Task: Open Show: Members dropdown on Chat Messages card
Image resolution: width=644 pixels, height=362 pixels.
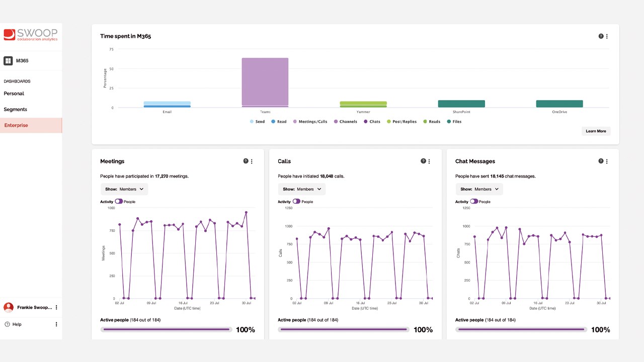Action: (479, 189)
